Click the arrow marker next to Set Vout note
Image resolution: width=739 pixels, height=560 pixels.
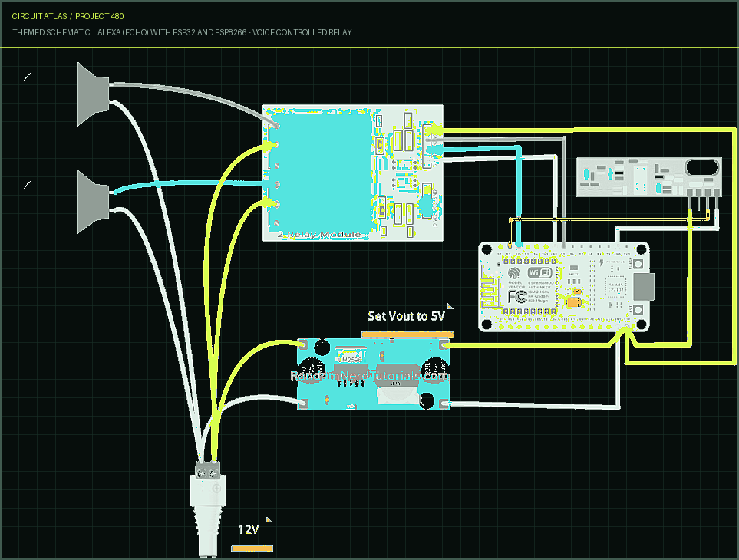[450, 306]
